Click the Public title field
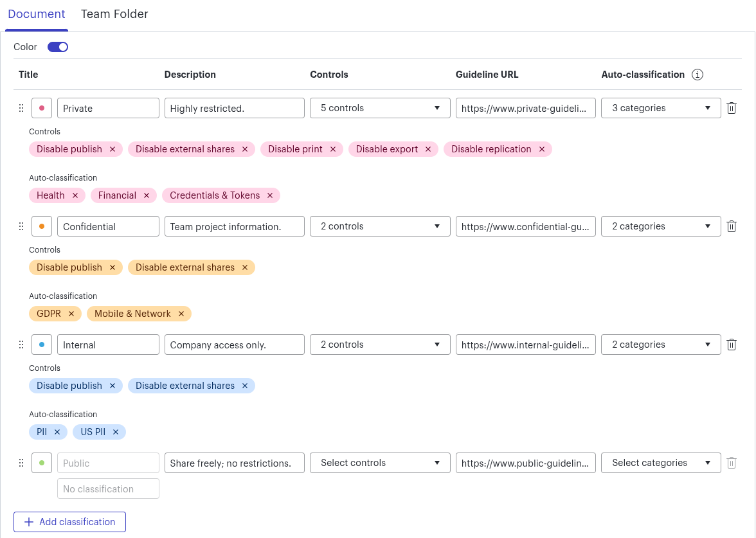 click(108, 463)
